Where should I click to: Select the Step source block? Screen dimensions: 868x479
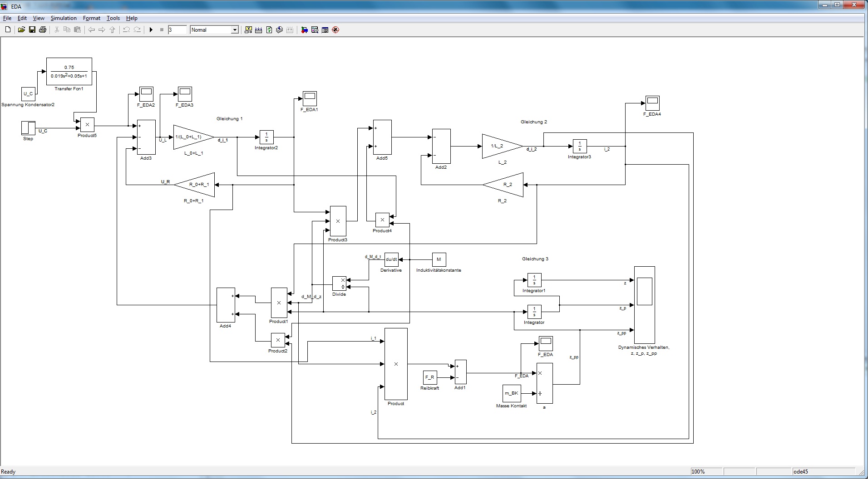28,128
